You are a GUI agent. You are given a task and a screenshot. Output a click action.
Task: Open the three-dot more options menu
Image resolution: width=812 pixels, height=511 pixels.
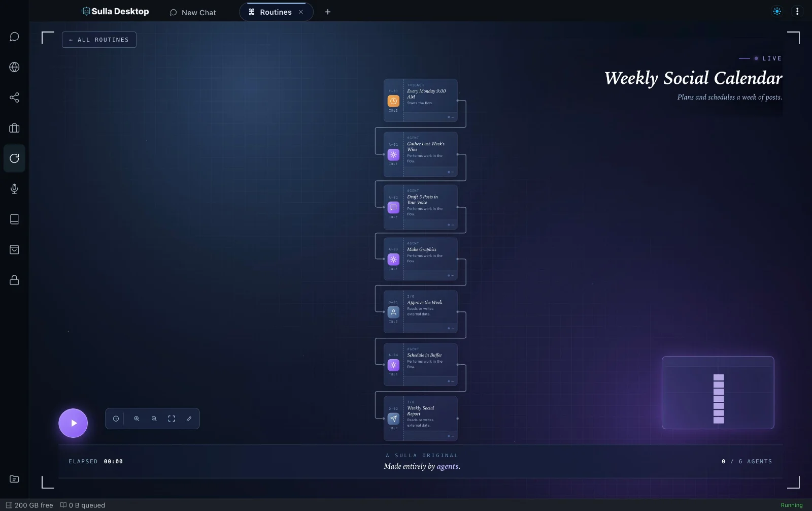(797, 12)
